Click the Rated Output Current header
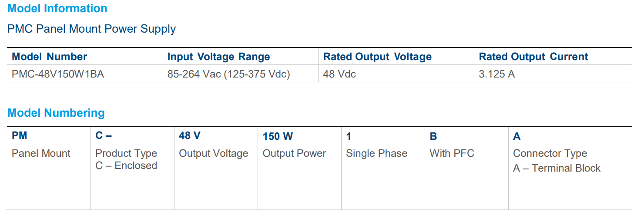Screen dimensions: 644x213 (533, 57)
